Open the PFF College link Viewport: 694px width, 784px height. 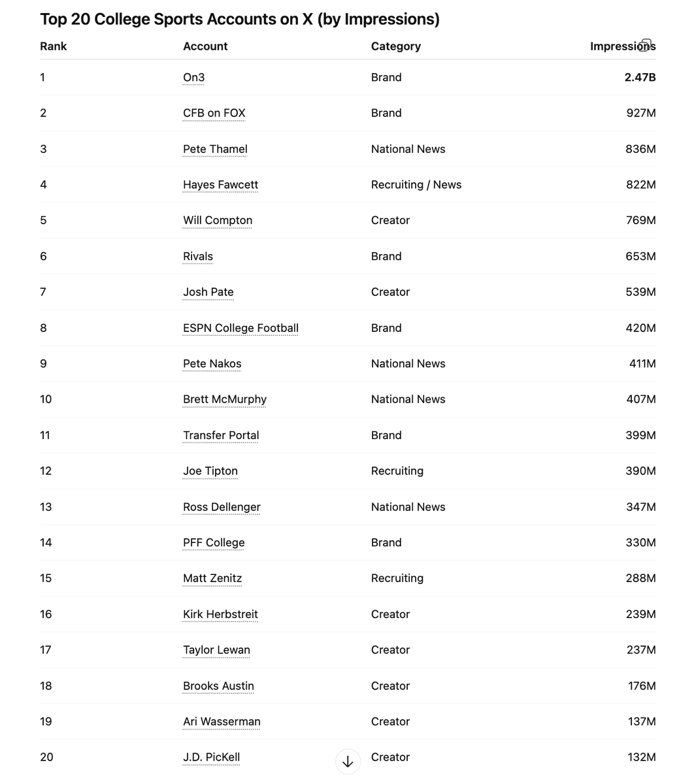[x=214, y=543]
